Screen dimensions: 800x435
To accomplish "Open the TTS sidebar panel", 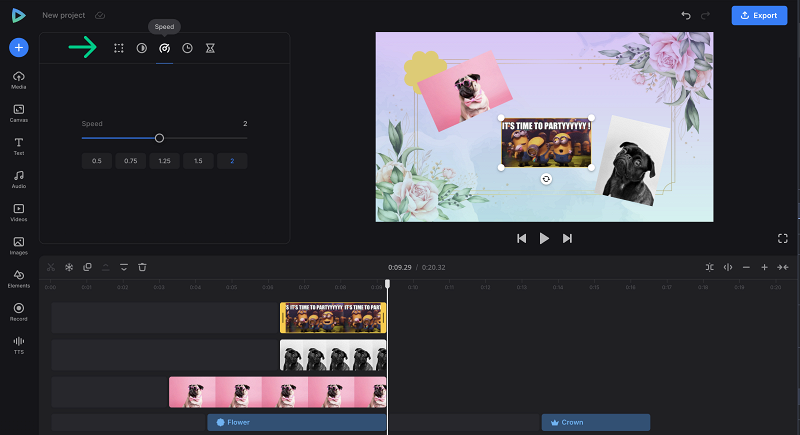I will tap(19, 345).
